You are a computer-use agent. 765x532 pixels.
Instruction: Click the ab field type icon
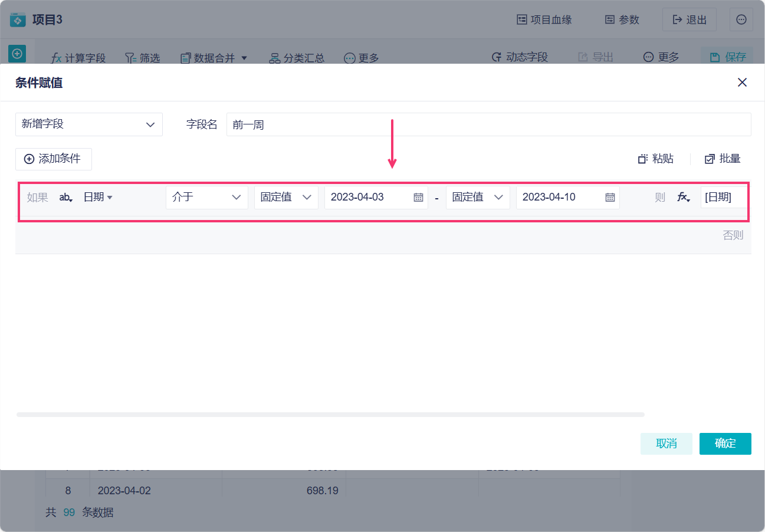(66, 198)
